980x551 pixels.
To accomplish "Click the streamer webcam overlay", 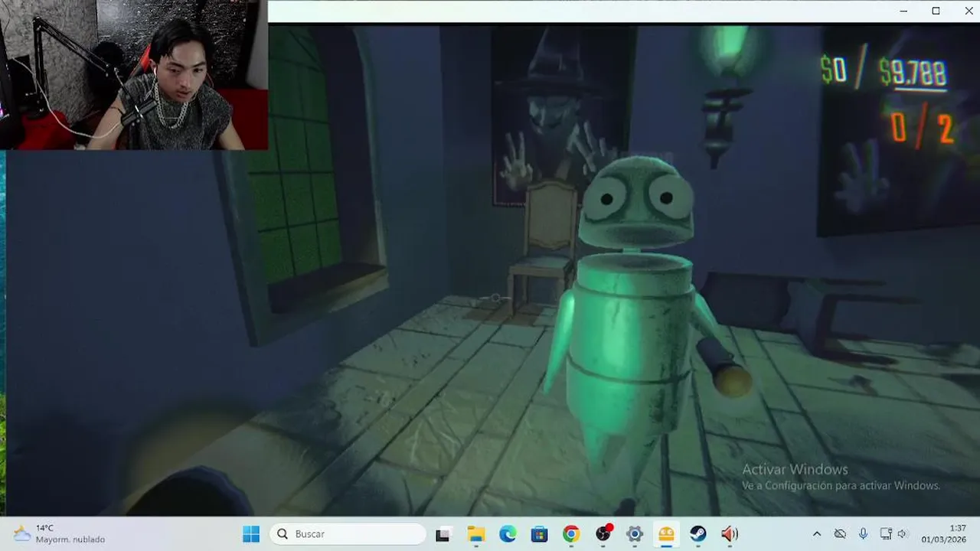I will [134, 74].
